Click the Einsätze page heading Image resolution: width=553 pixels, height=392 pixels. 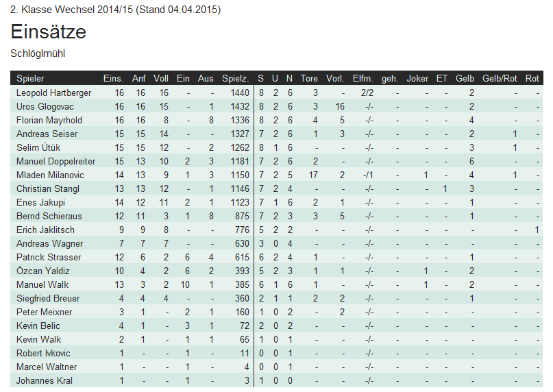point(49,32)
